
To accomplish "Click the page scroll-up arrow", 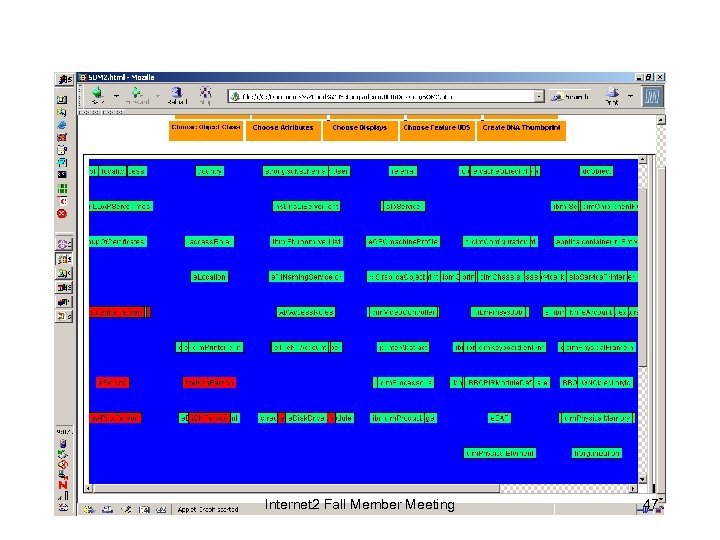I will point(661,120).
